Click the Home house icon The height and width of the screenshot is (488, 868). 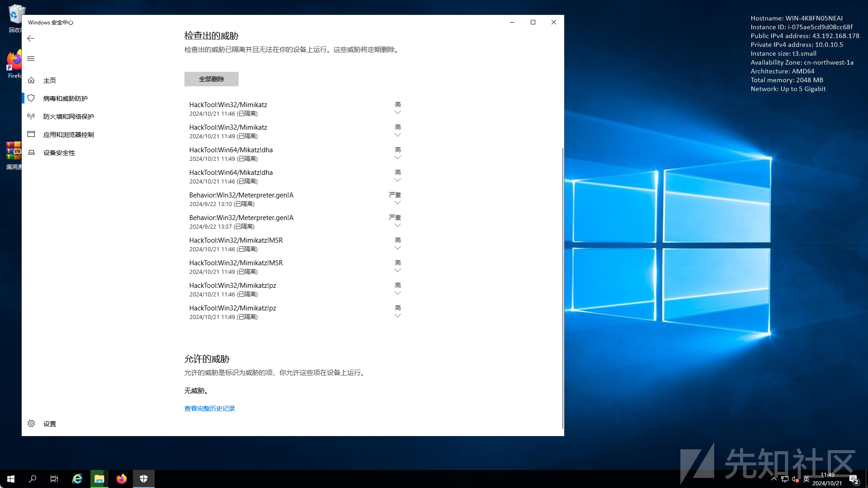point(31,80)
